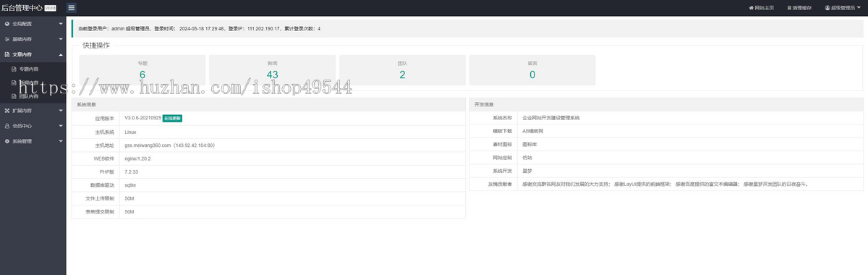This screenshot has height=275, width=868.
Task: Open the 超级管理员 account menu
Action: pyautogui.click(x=843, y=7)
